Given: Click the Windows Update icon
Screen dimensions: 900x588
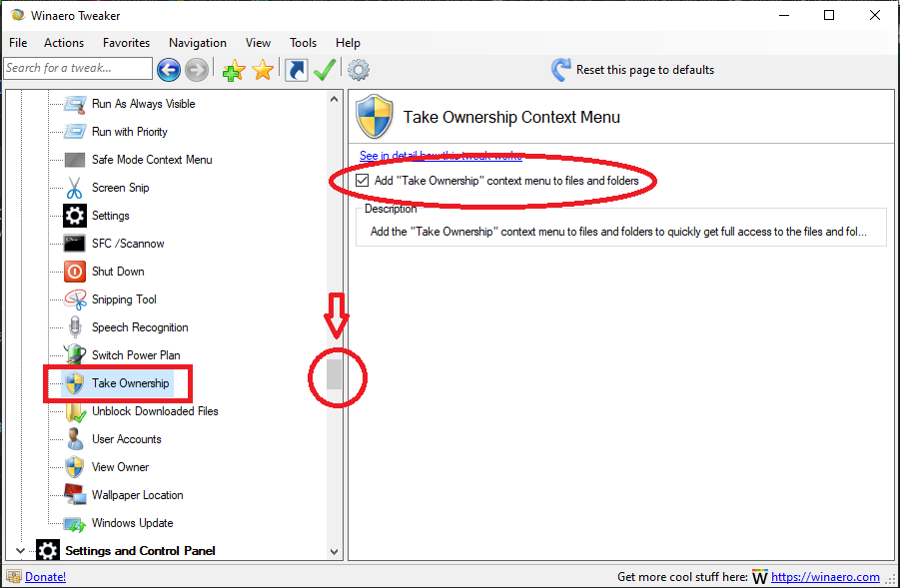Looking at the screenshot, I should (x=75, y=523).
